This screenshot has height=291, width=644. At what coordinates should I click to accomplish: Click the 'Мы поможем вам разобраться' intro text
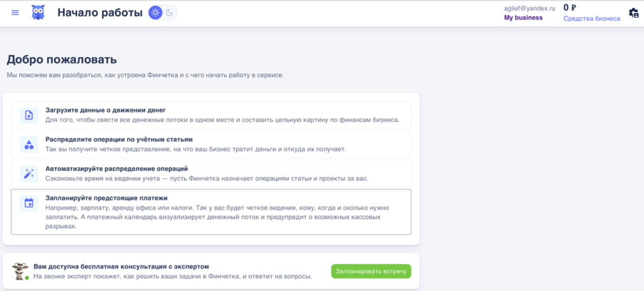145,75
